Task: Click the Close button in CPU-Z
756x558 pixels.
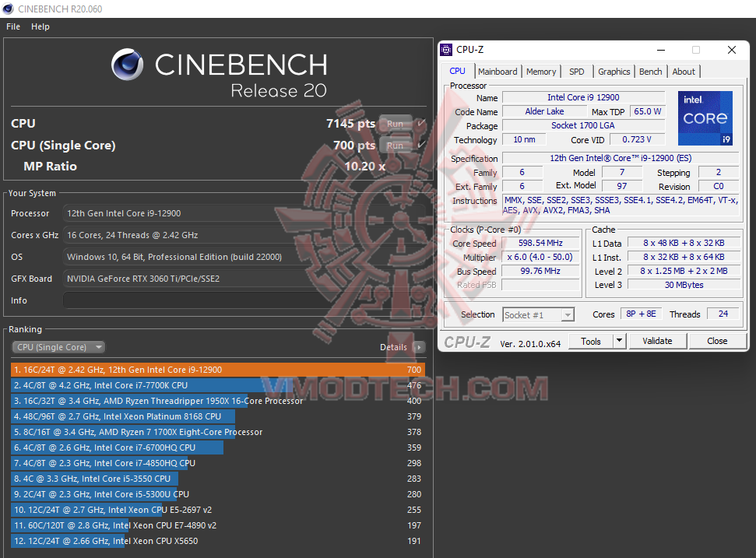Action: click(x=717, y=341)
